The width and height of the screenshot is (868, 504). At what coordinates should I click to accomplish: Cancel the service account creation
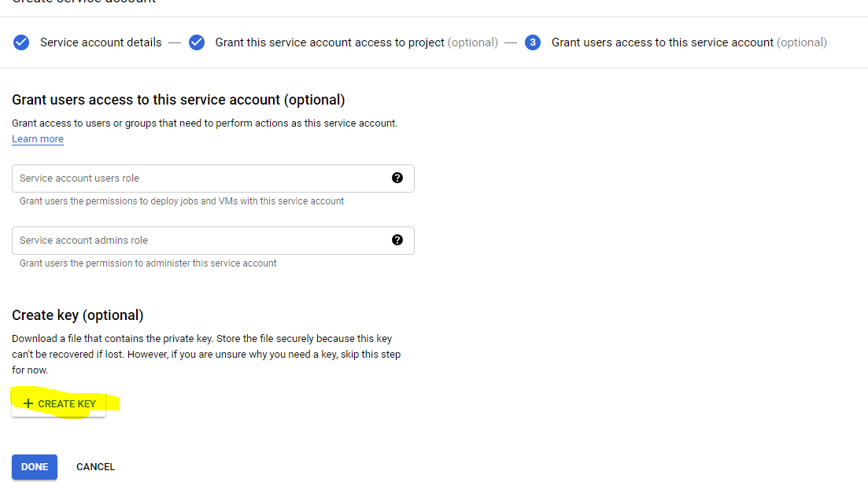[x=95, y=467]
